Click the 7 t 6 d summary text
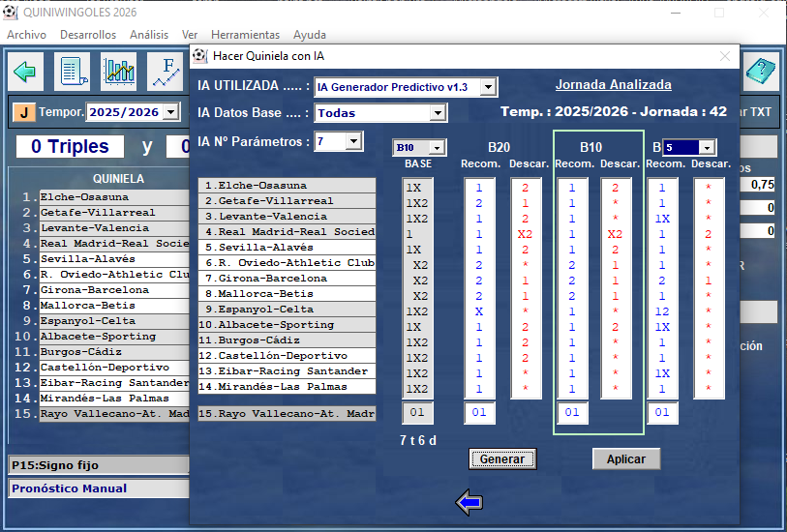 (x=417, y=441)
